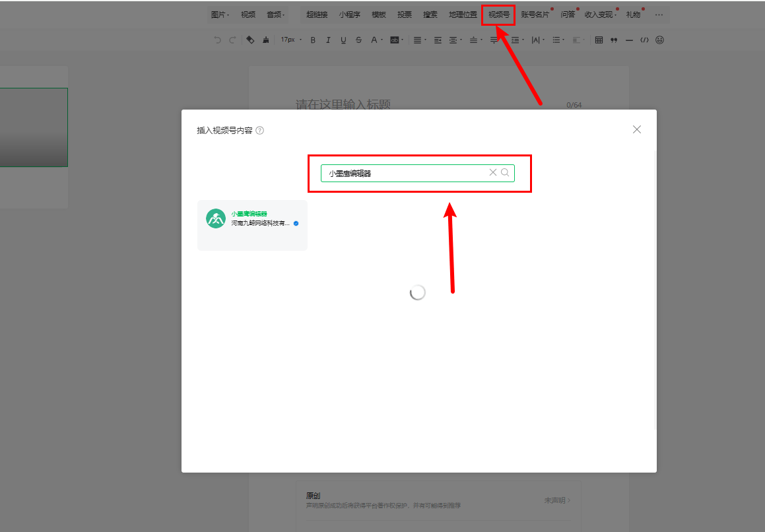Apply underline formatting
Viewport: 765px width, 532px height.
click(343, 40)
